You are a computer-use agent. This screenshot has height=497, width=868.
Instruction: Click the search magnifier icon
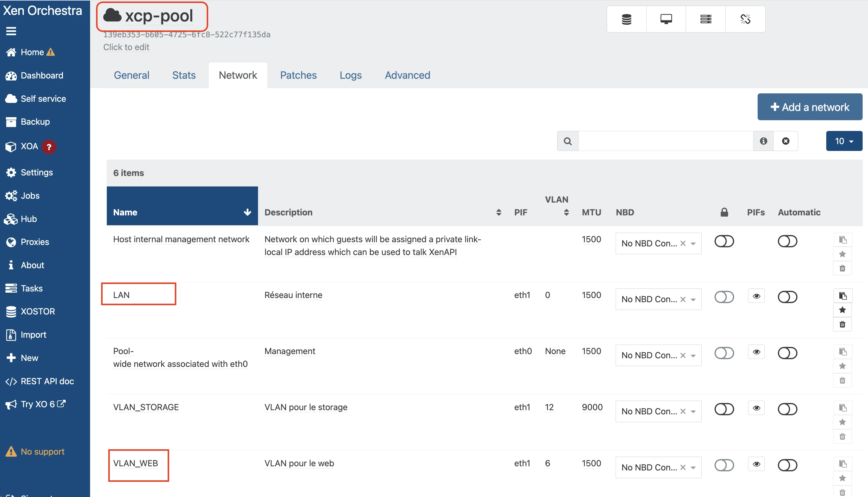[x=568, y=141]
